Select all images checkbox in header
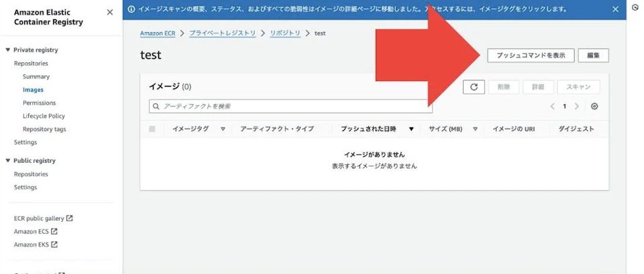 152,129
